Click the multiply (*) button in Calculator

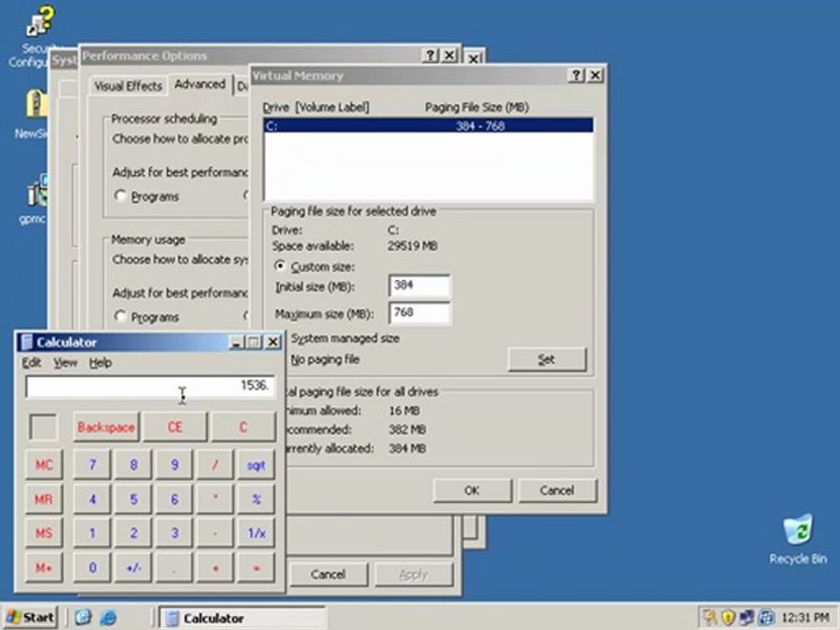(x=215, y=500)
